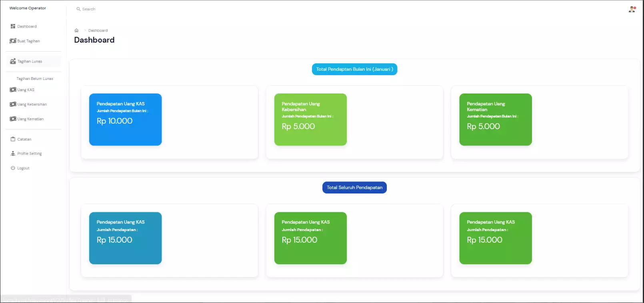Screen dimensions: 644x303
Task: Click the Buat Tagihan money icon
Action: pyautogui.click(x=13, y=41)
